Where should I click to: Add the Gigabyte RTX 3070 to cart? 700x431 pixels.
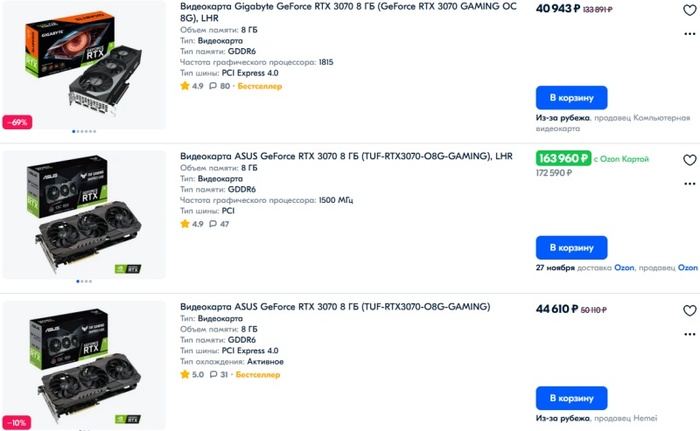coord(571,98)
